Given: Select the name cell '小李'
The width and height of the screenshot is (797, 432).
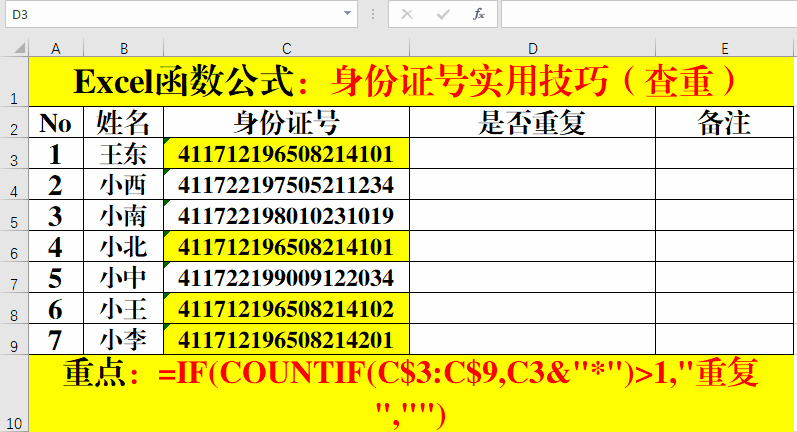Looking at the screenshot, I should [124, 339].
